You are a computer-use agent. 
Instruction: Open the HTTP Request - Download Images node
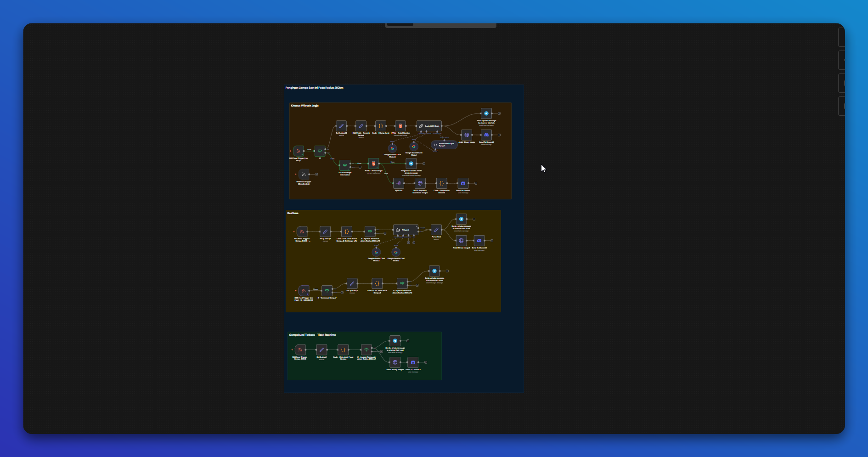[420, 183]
